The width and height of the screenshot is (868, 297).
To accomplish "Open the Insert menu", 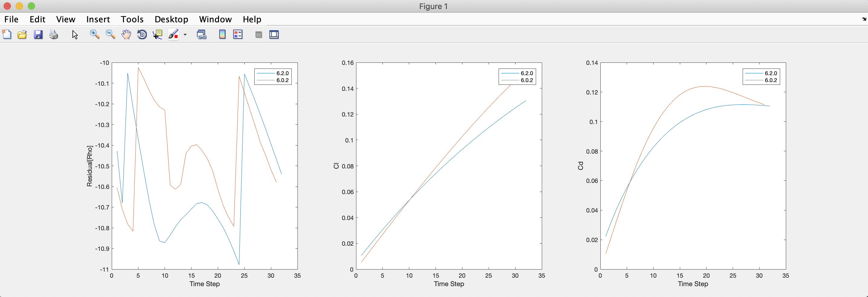I will click(x=98, y=19).
